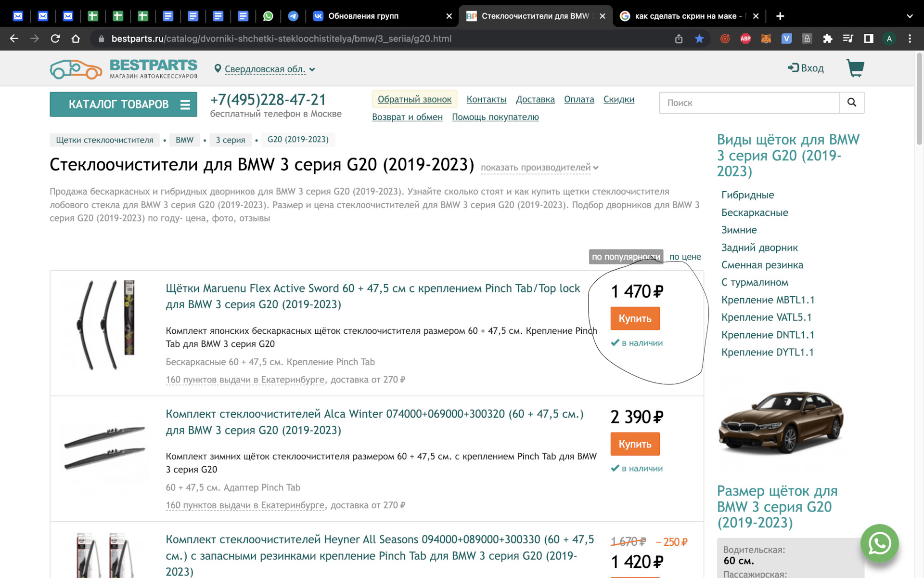This screenshot has width=924, height=578.
Task: Open Помощь покупателю page
Action: [495, 117]
